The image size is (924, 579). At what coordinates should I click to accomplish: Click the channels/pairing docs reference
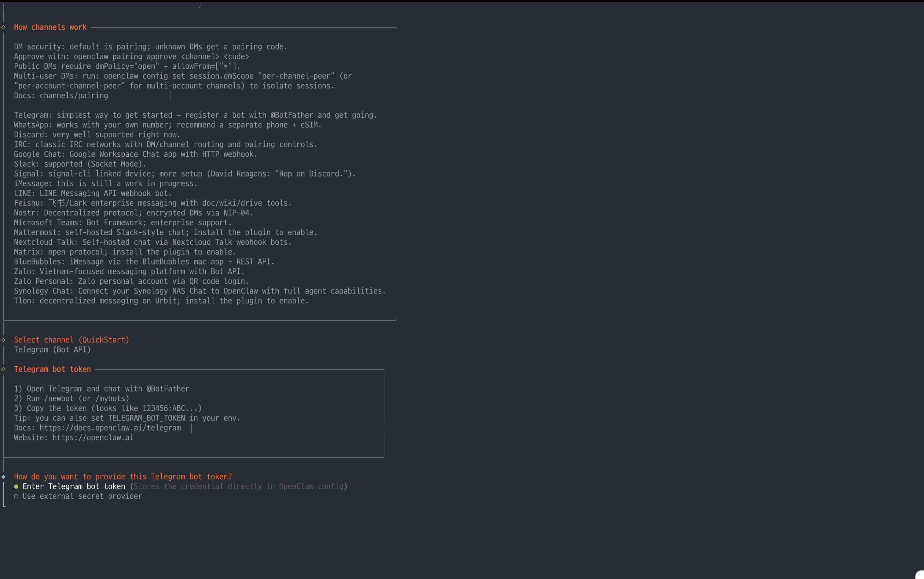[x=74, y=96]
